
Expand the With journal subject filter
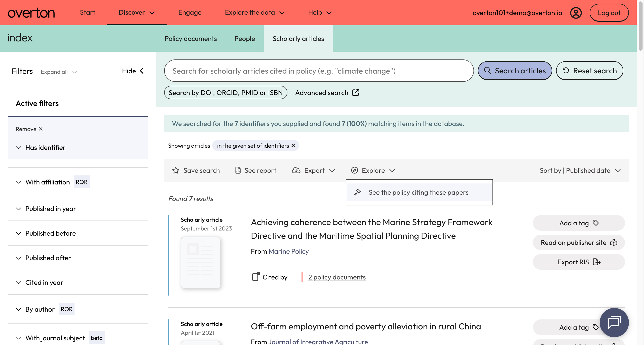pos(78,338)
